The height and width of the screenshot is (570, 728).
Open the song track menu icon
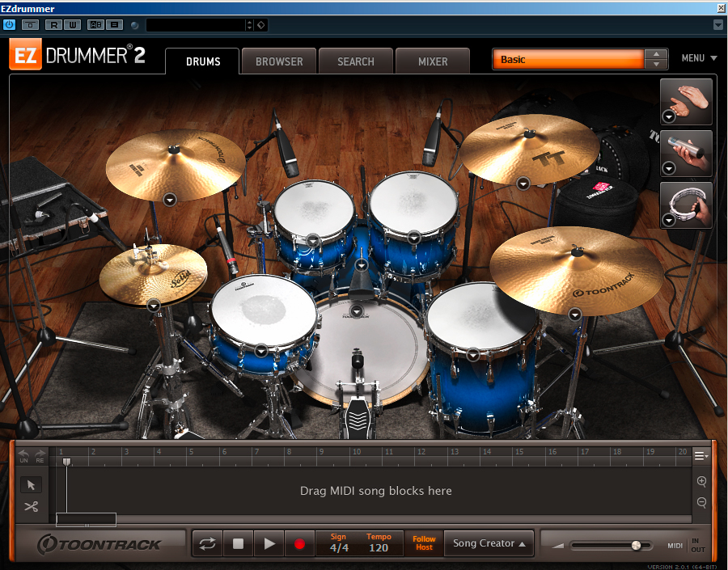click(x=700, y=456)
